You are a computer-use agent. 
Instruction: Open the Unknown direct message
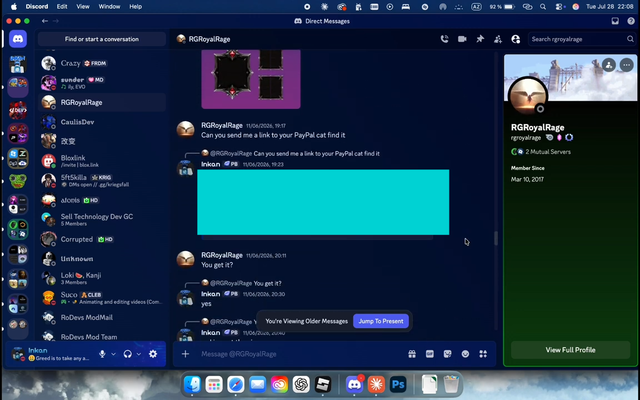pos(102,259)
